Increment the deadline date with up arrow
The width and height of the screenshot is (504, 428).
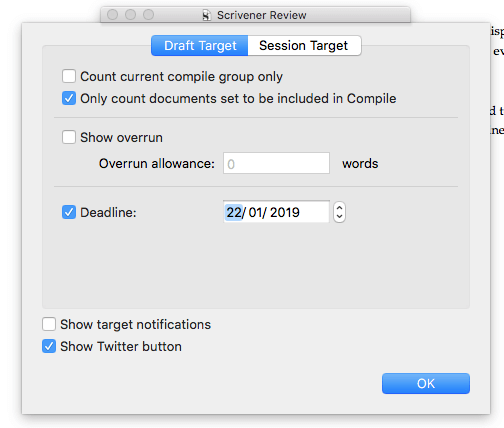(339, 208)
